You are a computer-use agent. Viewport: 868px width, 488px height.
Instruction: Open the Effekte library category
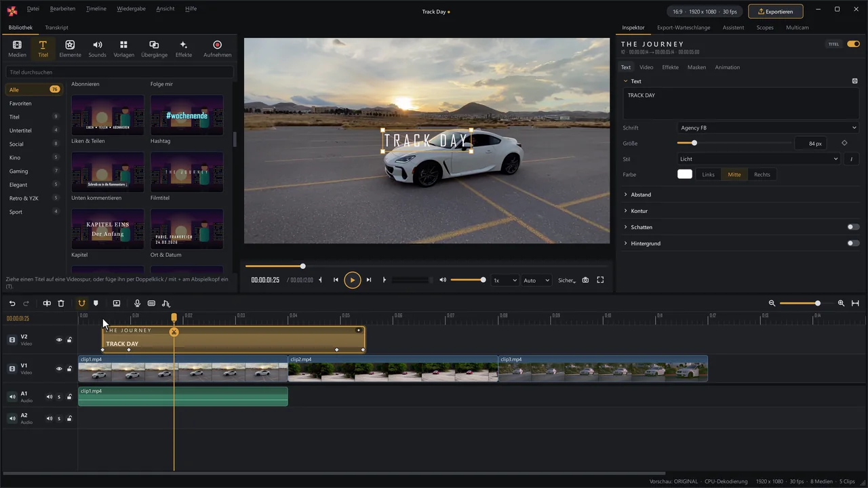183,49
